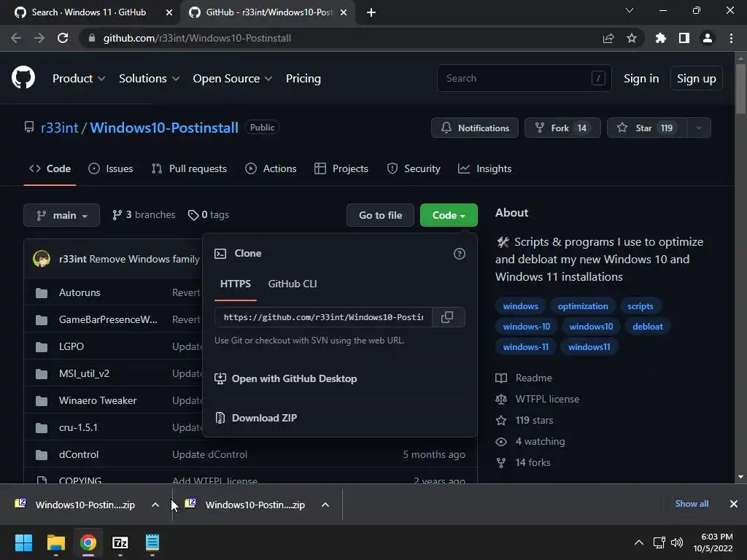Open the Projects tab
Screen dimensions: 747x560
tap(341, 168)
